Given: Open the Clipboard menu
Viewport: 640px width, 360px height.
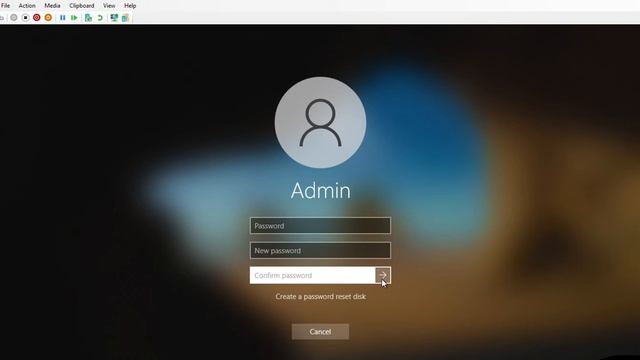Looking at the screenshot, I should tap(82, 6).
